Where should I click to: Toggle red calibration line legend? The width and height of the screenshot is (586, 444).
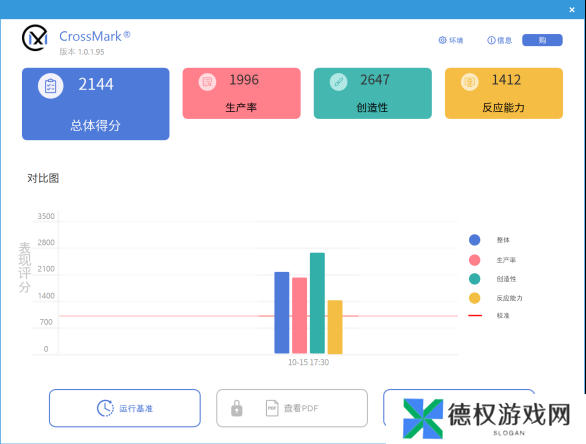(x=475, y=315)
